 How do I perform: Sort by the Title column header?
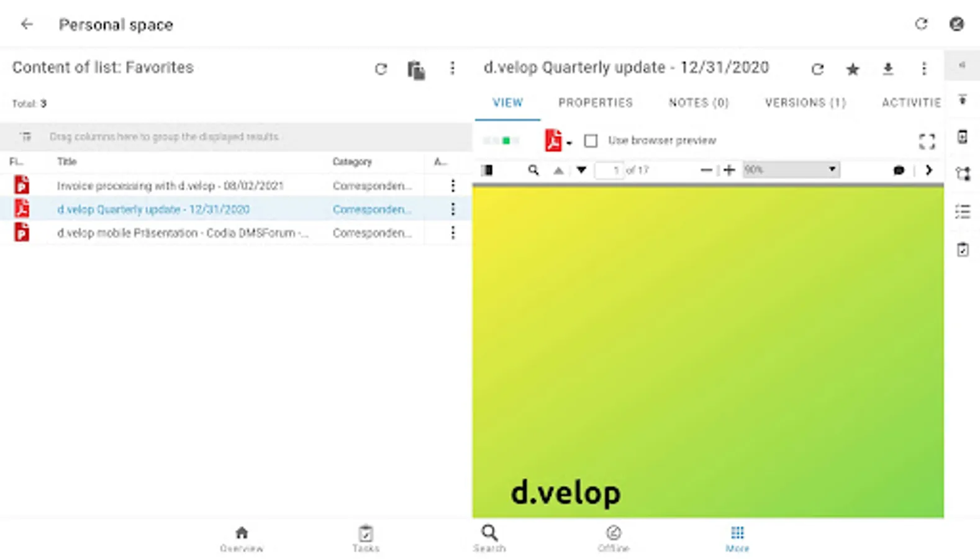[x=67, y=161]
